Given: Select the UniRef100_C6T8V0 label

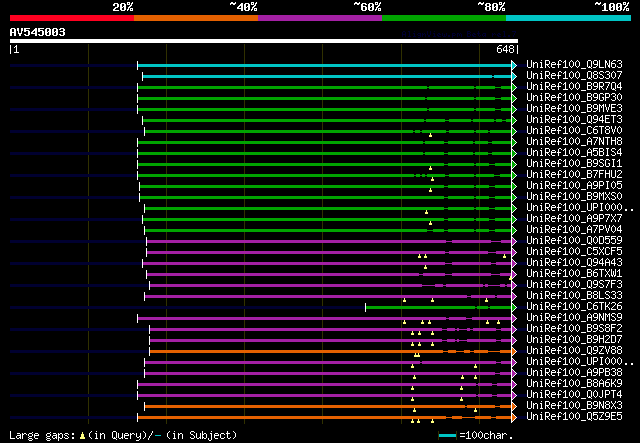Looking at the screenshot, I should [x=574, y=131].
